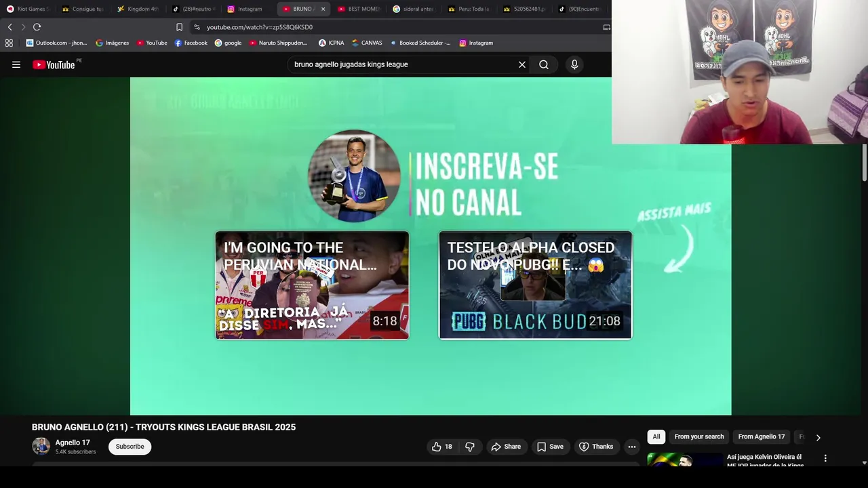Switch to the Peru Toda la tab

(469, 9)
